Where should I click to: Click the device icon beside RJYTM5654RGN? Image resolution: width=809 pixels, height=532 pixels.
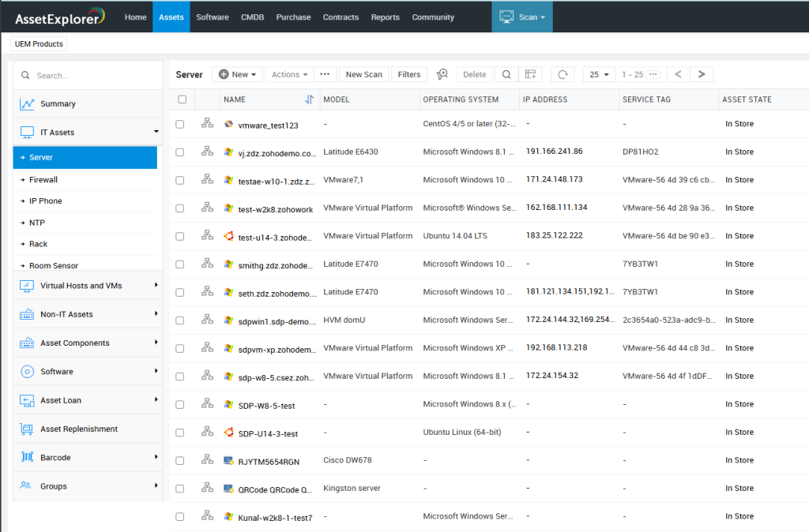pos(228,460)
